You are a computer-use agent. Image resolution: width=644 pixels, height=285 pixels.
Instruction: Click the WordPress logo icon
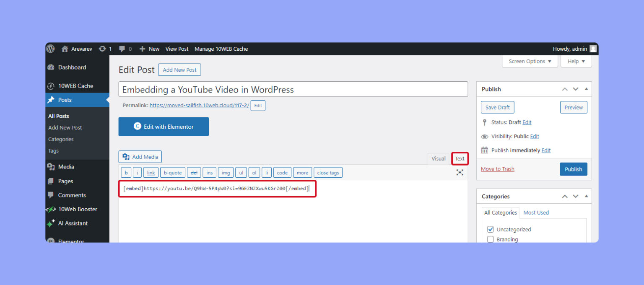[51, 49]
